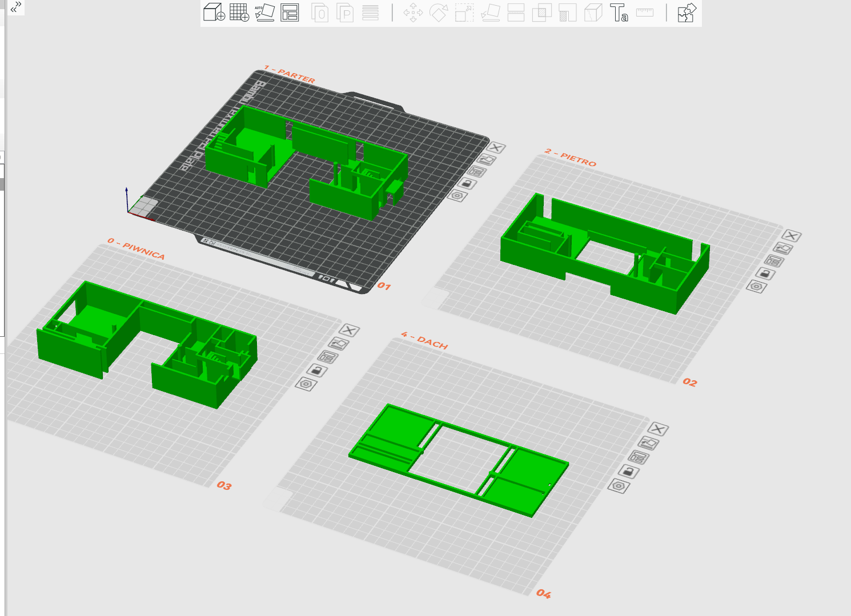The width and height of the screenshot is (851, 616).
Task: Click the '2 - PIETRO' plate name label
Action: (570, 158)
